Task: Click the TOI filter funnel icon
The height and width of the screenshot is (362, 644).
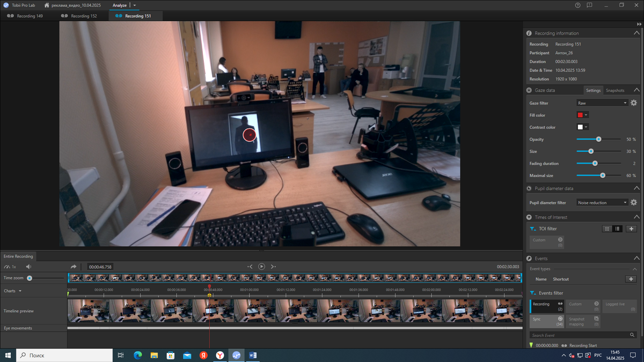Action: [x=532, y=228]
